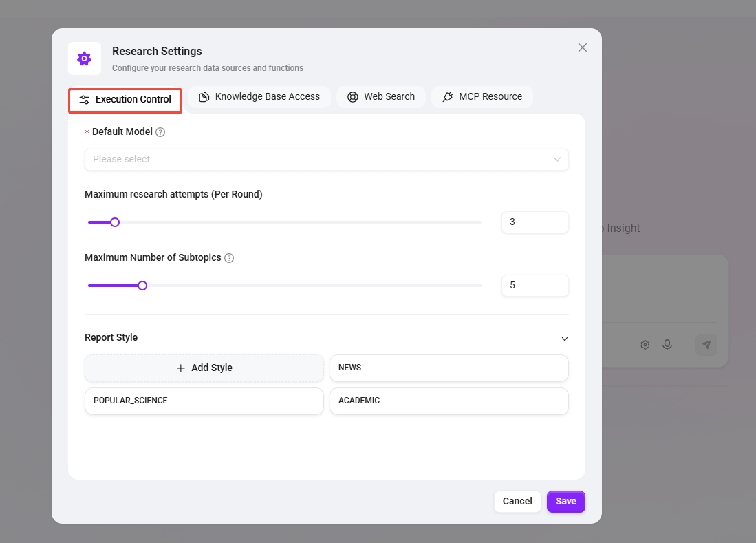Close the Research Settings dialog with X
This screenshot has width=756, height=543.
click(582, 47)
